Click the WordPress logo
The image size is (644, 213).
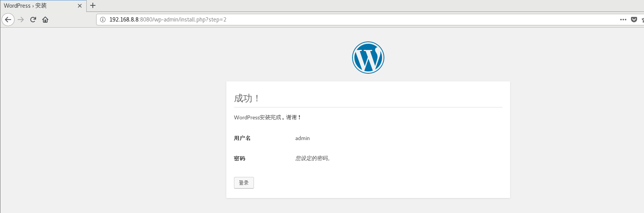pos(368,58)
